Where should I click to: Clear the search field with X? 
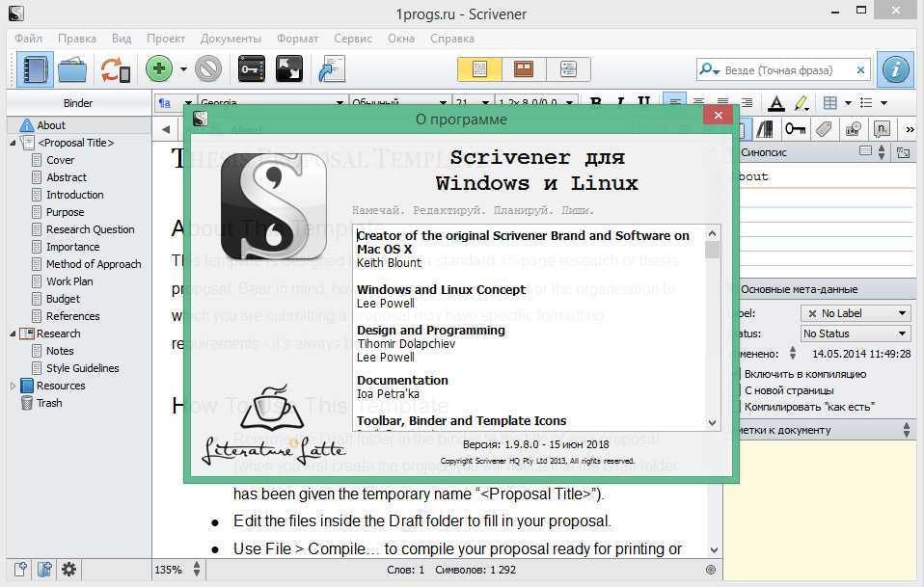(x=860, y=70)
